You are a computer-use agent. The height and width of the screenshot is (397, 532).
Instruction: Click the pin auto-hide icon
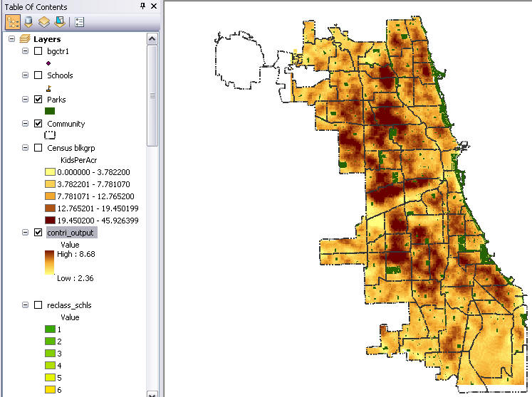point(143,6)
